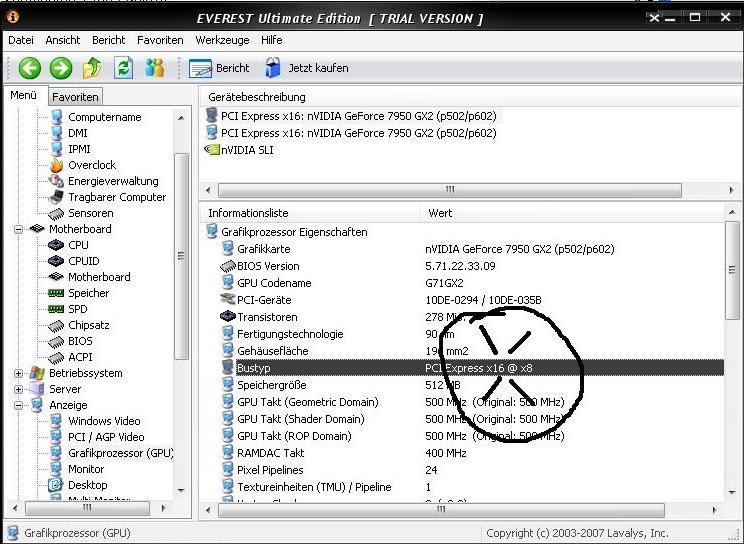Click the CPU chip icon in the tree
The width and height of the screenshot is (744, 544).
[x=56, y=245]
